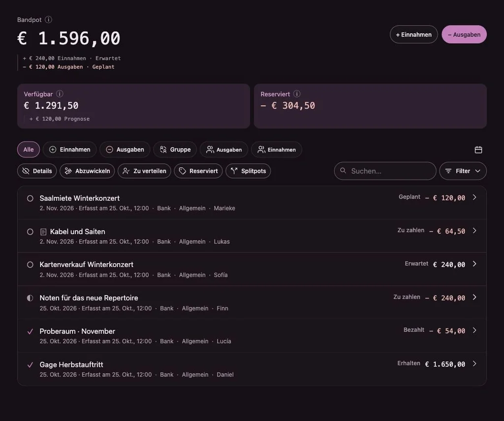
Task: Click the + € 120,00 Prognose line
Action: 60,119
